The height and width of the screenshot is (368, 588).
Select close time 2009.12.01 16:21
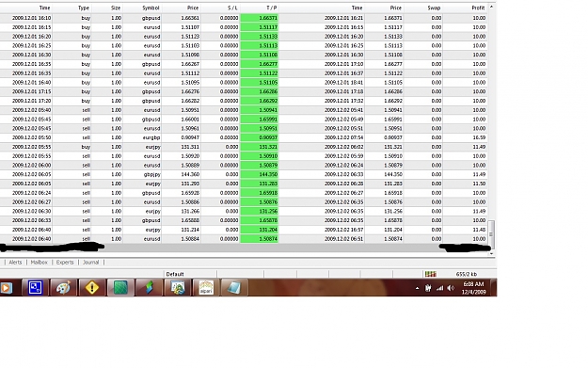[343, 18]
